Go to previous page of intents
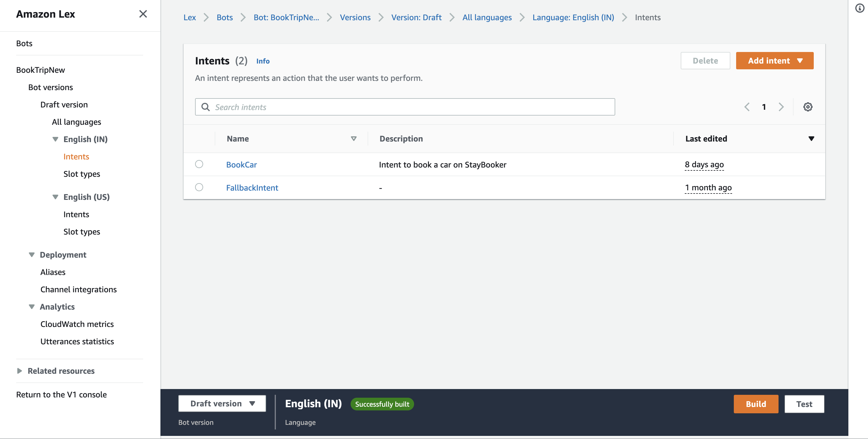868x439 pixels. pyautogui.click(x=747, y=107)
